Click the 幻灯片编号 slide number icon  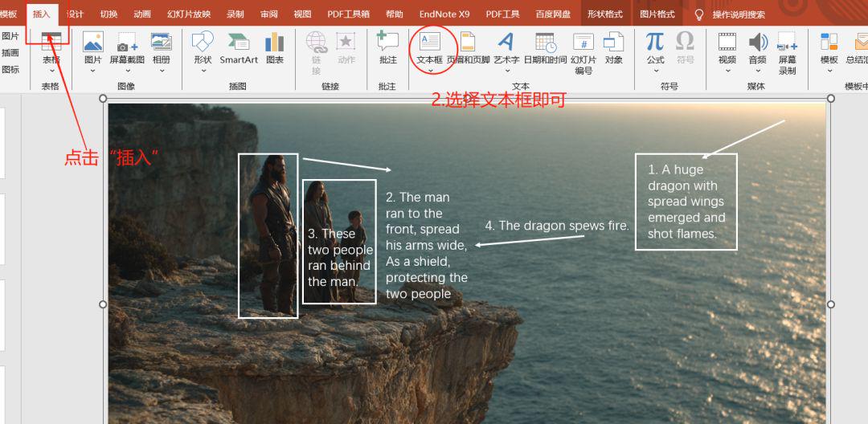point(583,42)
